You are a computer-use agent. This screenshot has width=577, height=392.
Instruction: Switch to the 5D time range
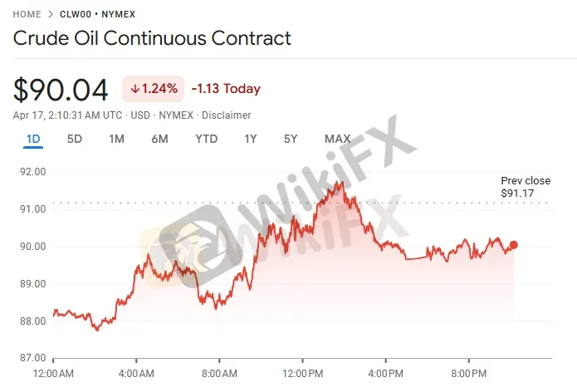coord(75,139)
